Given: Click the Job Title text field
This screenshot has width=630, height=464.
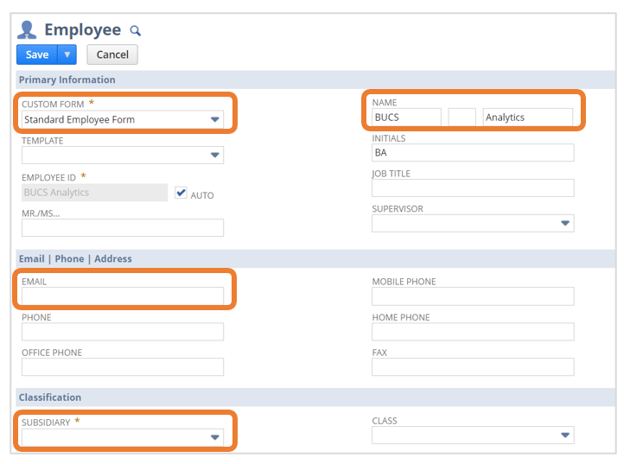Looking at the screenshot, I should [472, 188].
